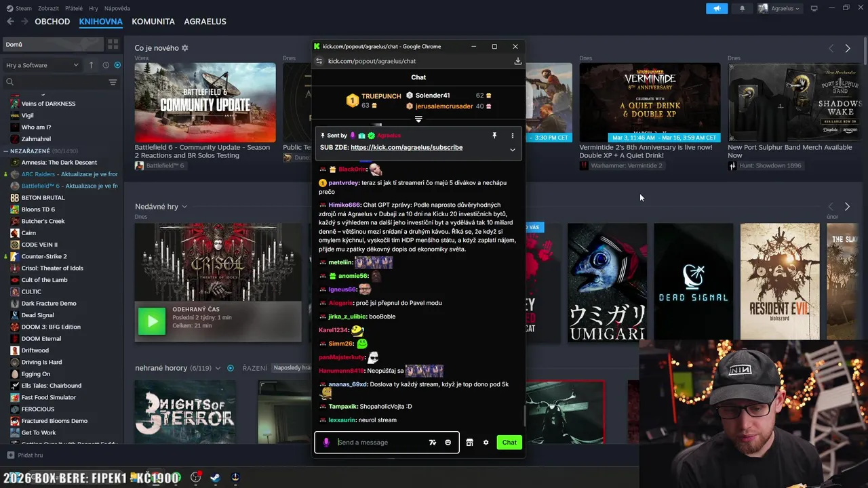Click the nehrané horory dynamic collection icon

(x=231, y=368)
